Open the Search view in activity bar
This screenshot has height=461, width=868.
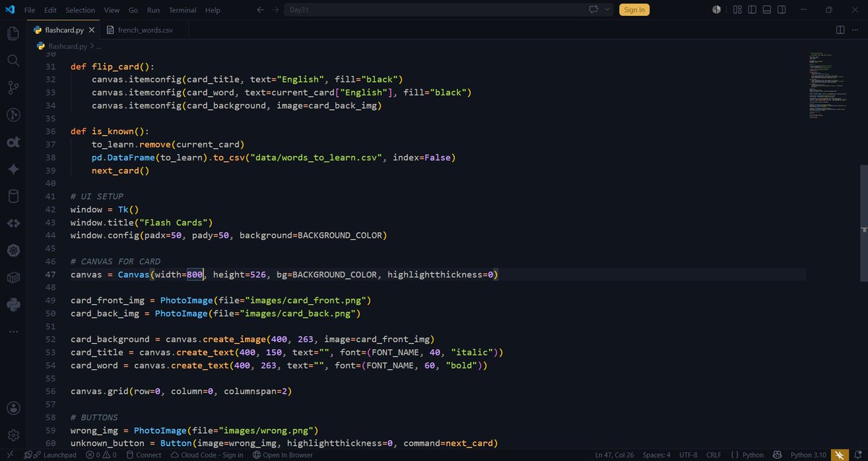13,61
